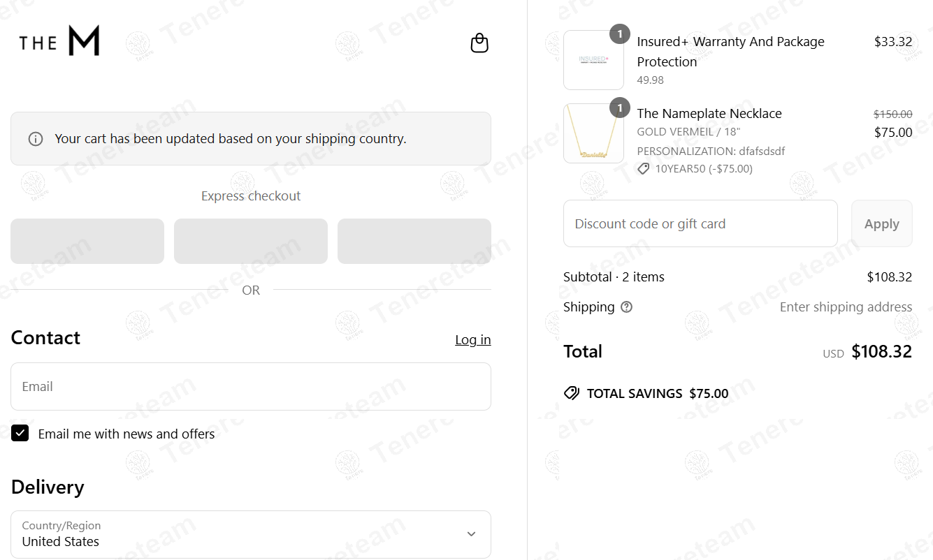Click the Insured+ Warranty product thumbnail
933x560 pixels.
pyautogui.click(x=594, y=60)
